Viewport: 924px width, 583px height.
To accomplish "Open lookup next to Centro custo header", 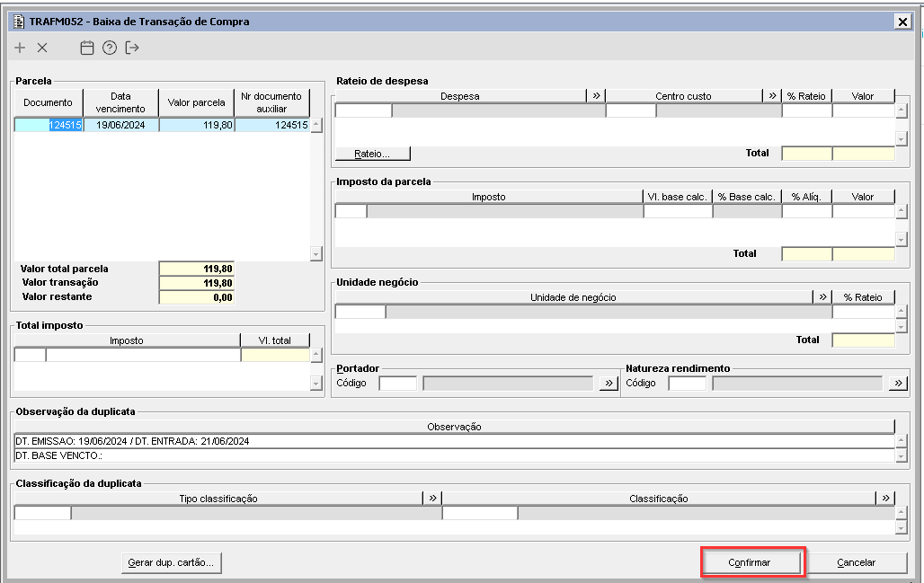I will 773,95.
